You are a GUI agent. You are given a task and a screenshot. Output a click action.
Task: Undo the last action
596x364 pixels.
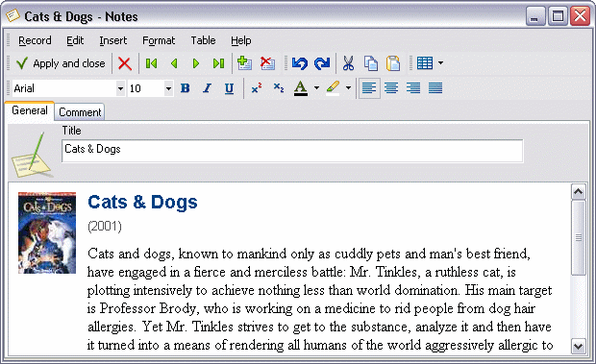point(300,63)
